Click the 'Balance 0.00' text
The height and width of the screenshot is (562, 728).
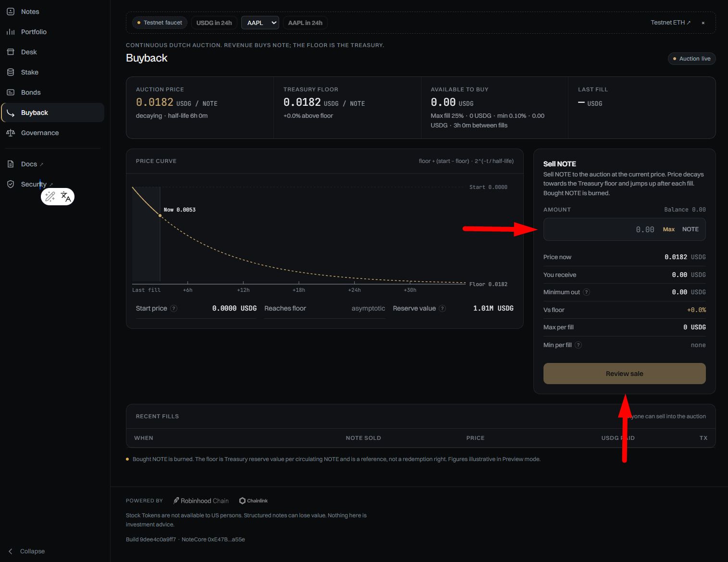(685, 210)
